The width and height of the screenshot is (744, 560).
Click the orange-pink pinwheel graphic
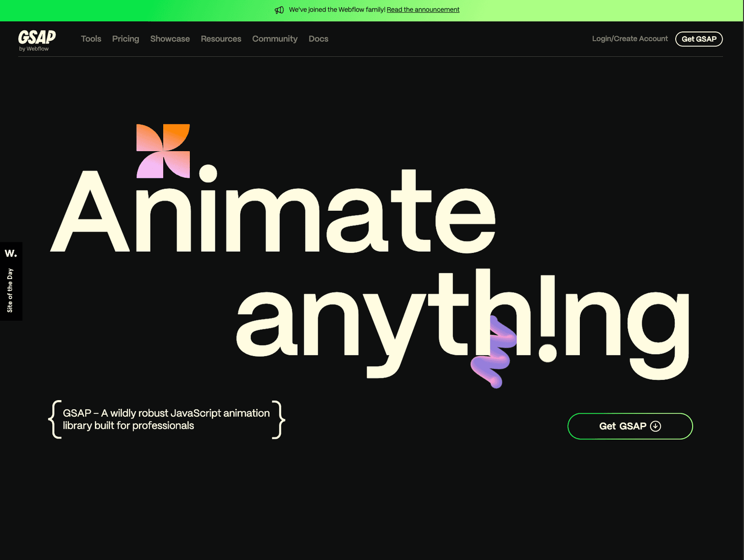pyautogui.click(x=163, y=151)
